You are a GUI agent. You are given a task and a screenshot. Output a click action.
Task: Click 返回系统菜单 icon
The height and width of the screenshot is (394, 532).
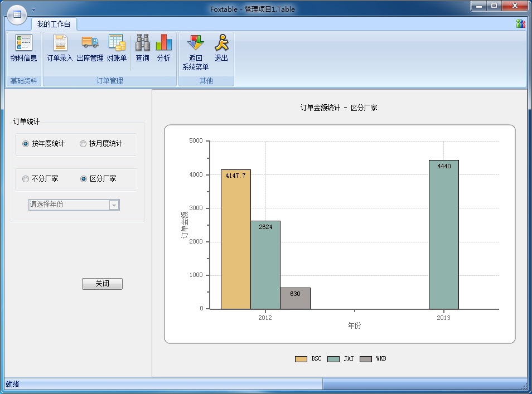pos(195,52)
